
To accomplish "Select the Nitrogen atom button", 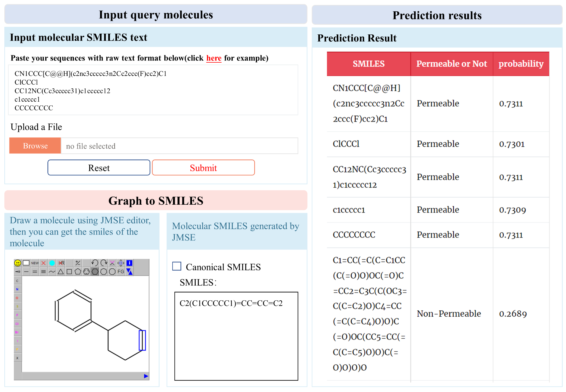I will pos(17,289).
